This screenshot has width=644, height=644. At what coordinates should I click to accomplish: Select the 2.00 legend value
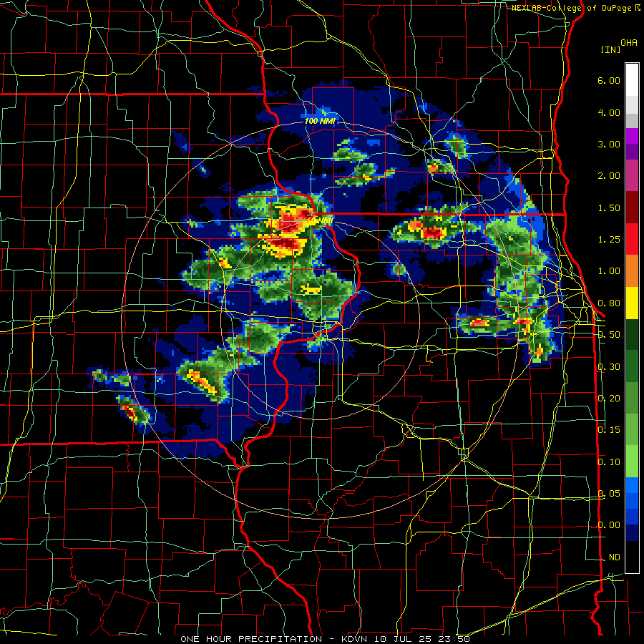[x=609, y=176]
